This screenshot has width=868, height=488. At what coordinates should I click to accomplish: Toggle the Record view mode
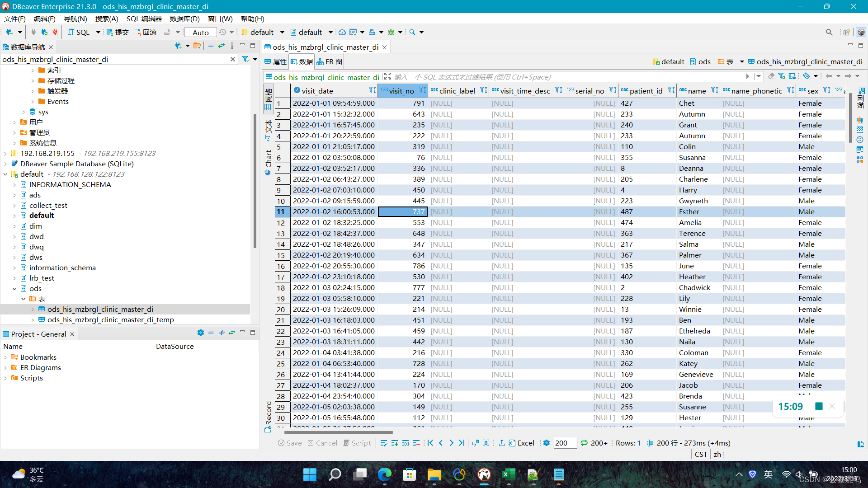[x=268, y=417]
